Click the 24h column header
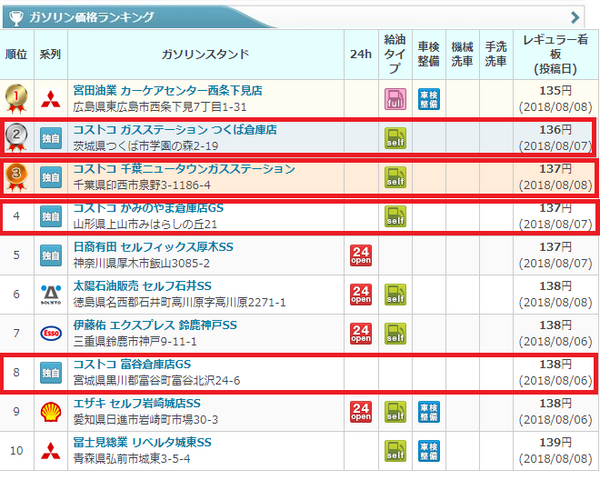 [x=361, y=54]
